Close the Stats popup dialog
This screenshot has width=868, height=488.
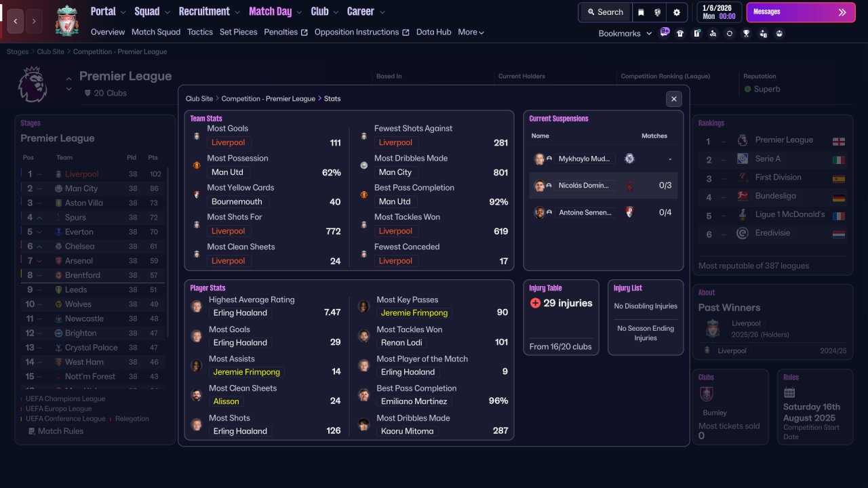point(673,99)
